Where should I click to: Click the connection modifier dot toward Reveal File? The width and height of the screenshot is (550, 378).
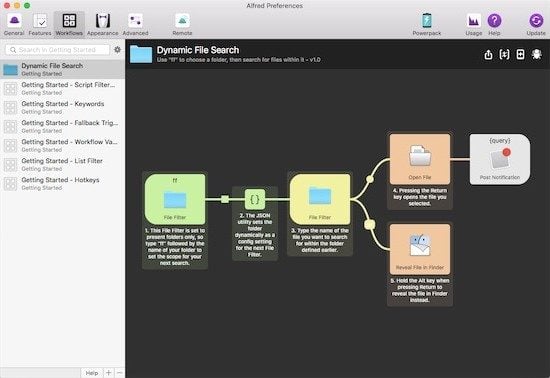point(370,224)
